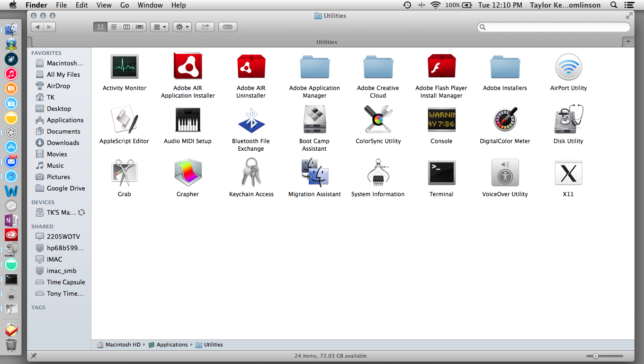Click the Edit Tags toolbar button
This screenshot has height=364, width=644.
(x=228, y=27)
